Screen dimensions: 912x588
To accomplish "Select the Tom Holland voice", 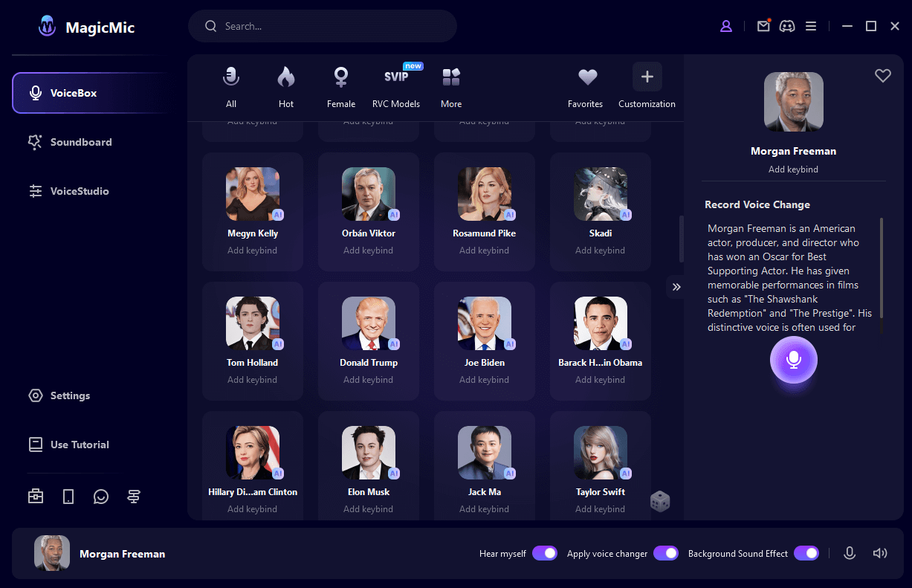I will click(x=253, y=341).
